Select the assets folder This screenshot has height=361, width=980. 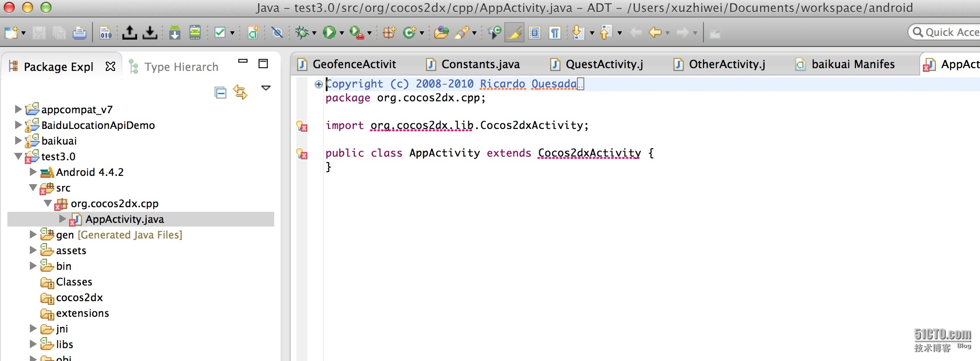click(71, 250)
